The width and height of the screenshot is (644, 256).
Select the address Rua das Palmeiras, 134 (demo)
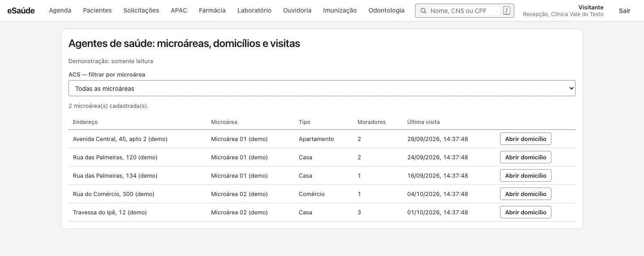coord(115,175)
